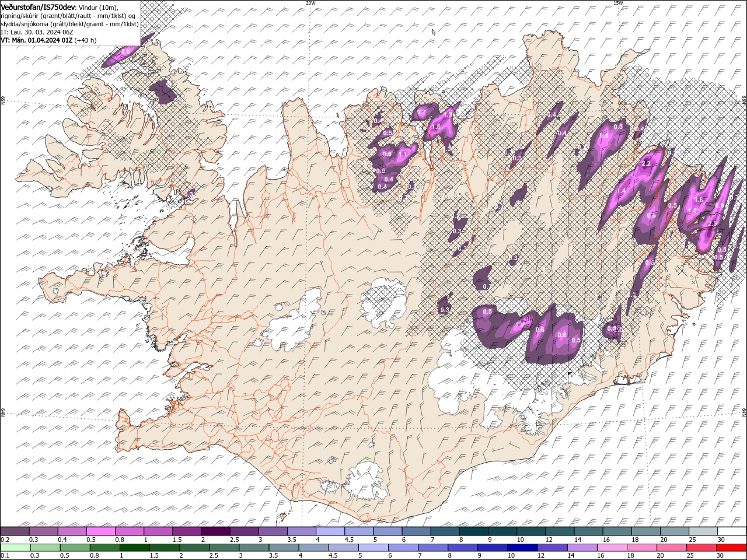Select bright red bottom-row swatch after 30
The image size is (747, 560).
[x=731, y=548]
